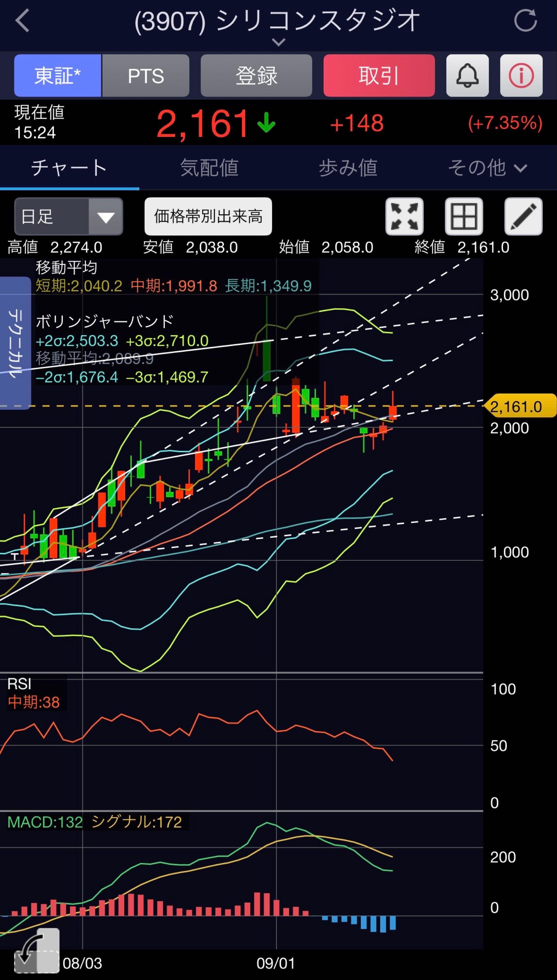Expand chart to fullscreen view
Screen dimensions: 557x980
tap(404, 216)
